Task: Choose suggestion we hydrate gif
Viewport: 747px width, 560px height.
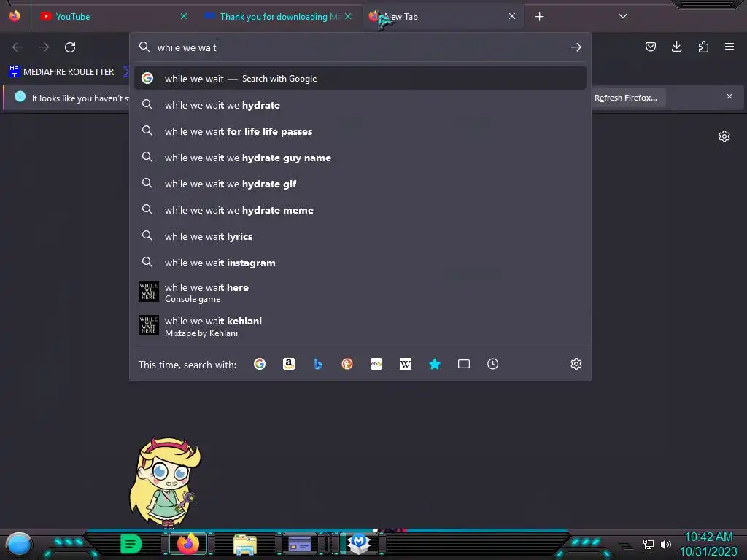Action: (x=360, y=184)
